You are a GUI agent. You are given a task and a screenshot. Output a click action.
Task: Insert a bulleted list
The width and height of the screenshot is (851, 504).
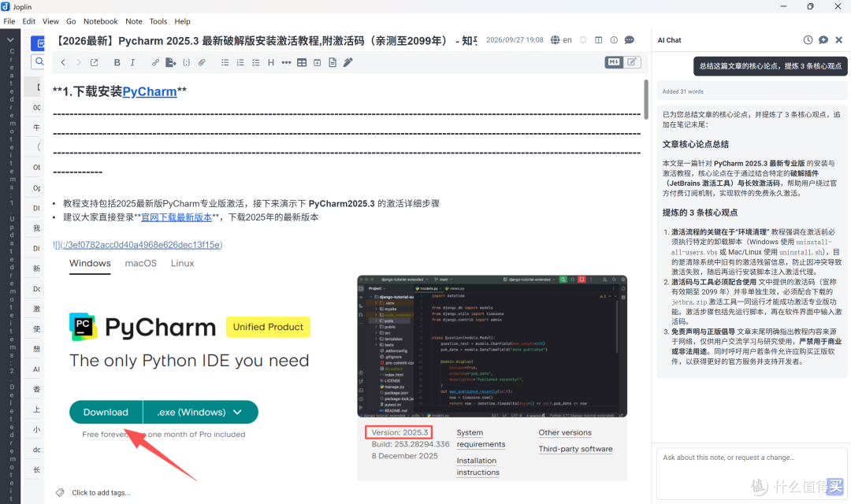(225, 62)
